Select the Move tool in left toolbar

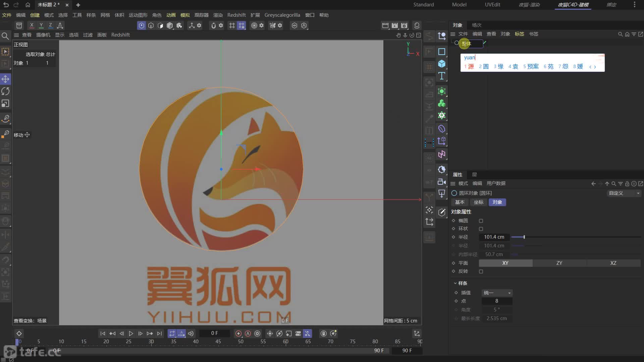coord(5,79)
